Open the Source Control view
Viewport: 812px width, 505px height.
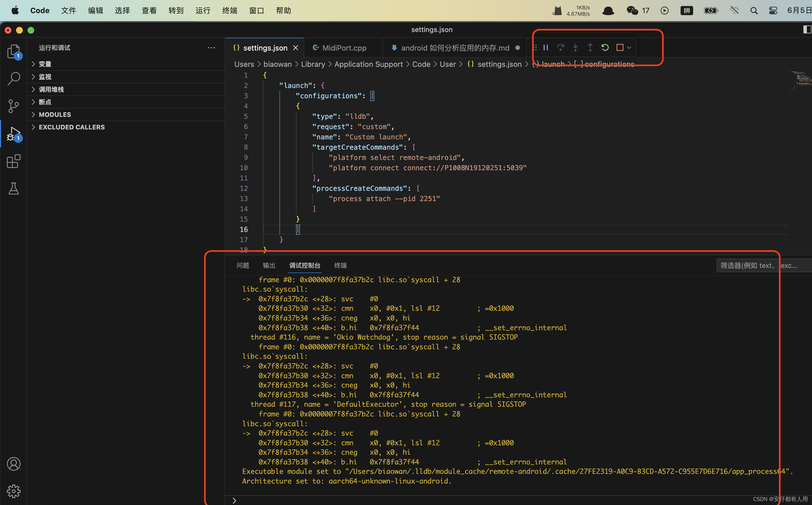(13, 106)
